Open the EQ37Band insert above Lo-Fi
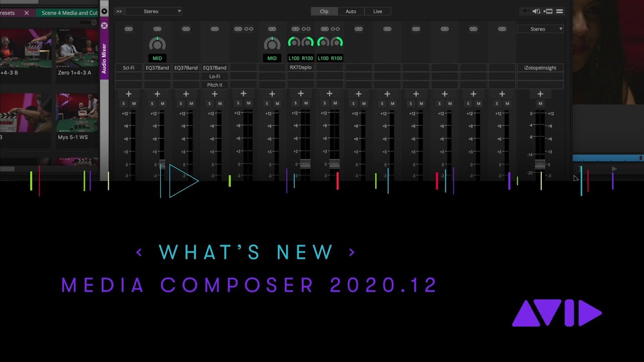This screenshot has width=644, height=362. point(214,67)
